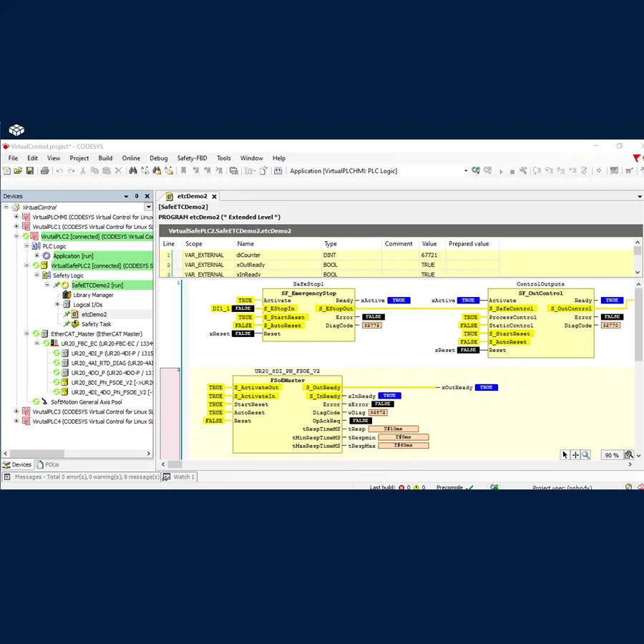Screen dimensions: 644x644
Task: Select the arrow pointer icon near the zoom controls
Action: pos(565,455)
